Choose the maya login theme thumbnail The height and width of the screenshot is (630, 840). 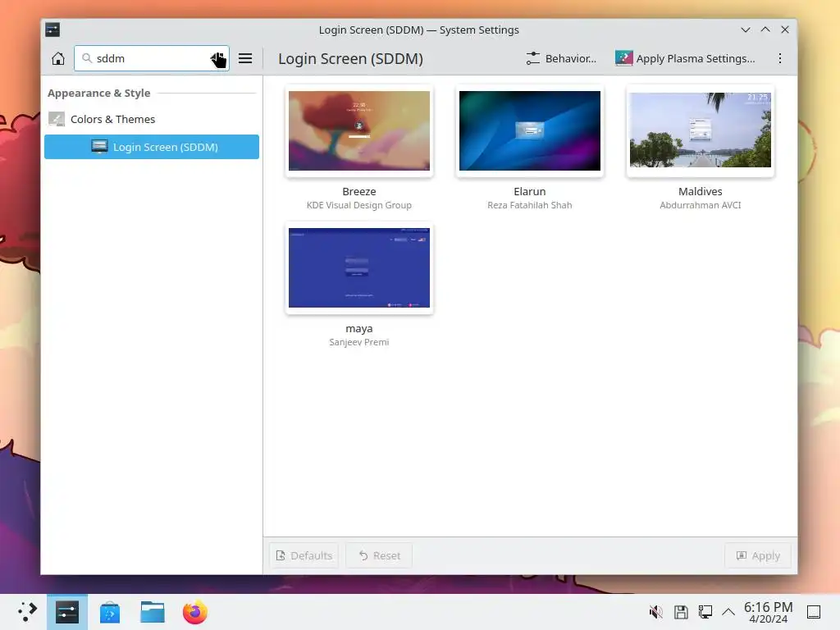click(359, 268)
